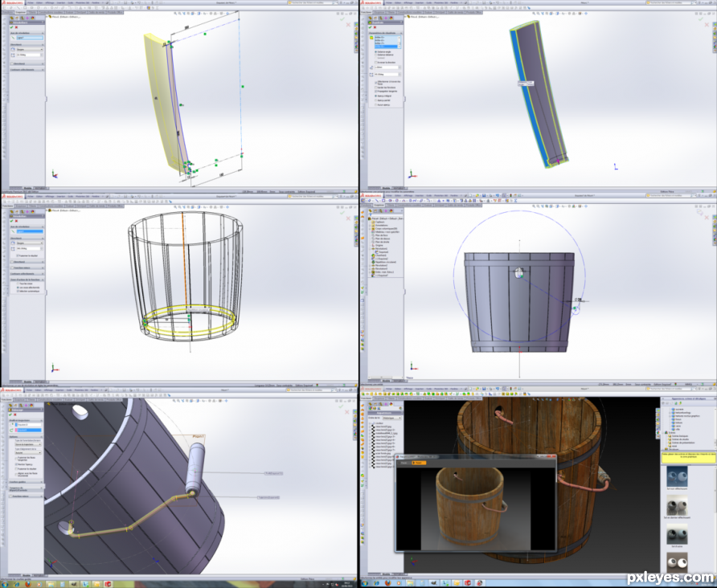The width and height of the screenshot is (717, 588).
Task: Open PropertyManager tab icon in feature tree window
Action: click(375, 210)
